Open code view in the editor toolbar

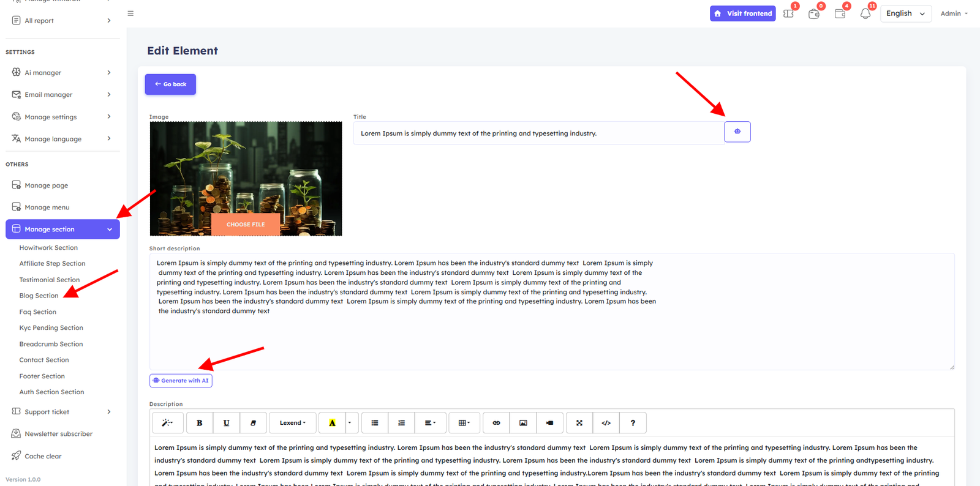click(x=606, y=423)
